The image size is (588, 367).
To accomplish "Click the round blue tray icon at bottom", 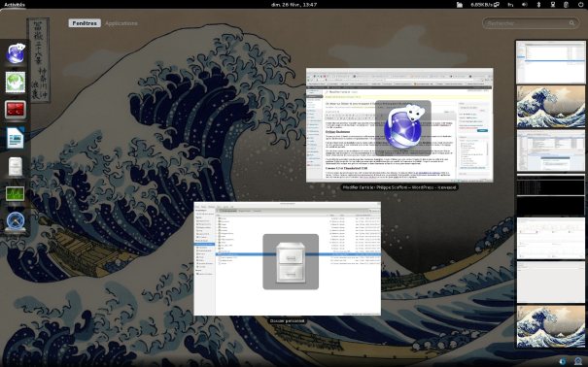I will [563, 361].
